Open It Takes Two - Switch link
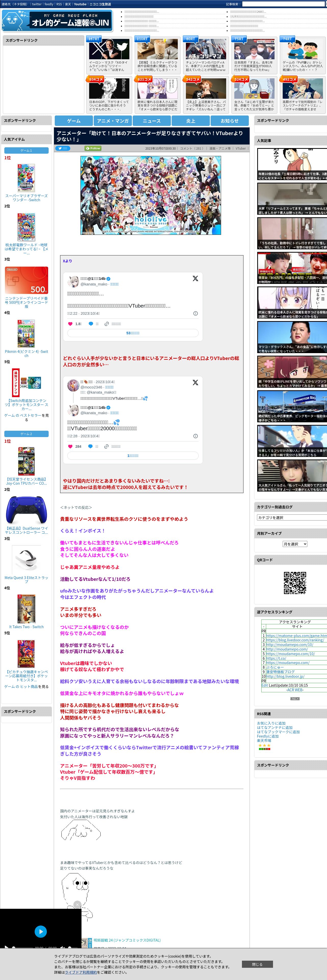The image size is (327, 980). pyautogui.click(x=26, y=627)
